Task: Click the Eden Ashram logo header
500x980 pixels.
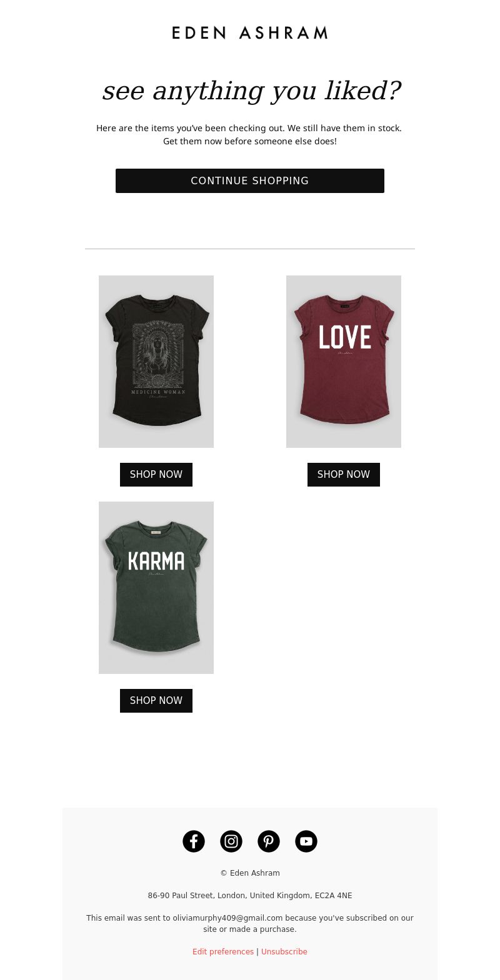Action: tap(250, 32)
